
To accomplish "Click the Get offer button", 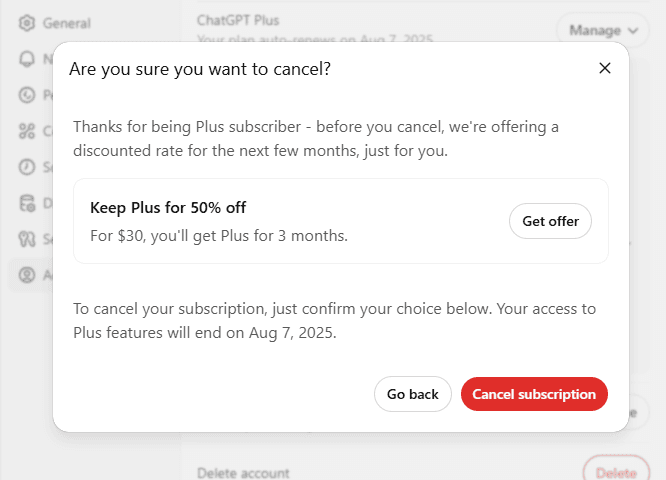I will coord(550,221).
